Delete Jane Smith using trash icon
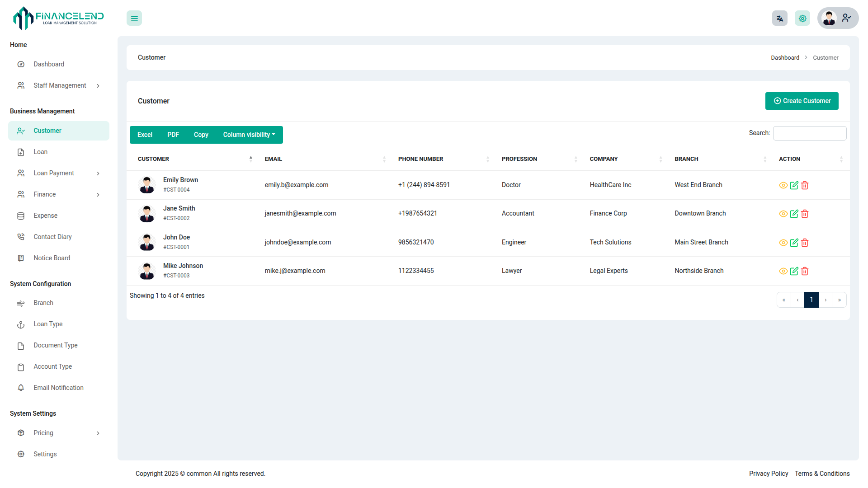The height and width of the screenshot is (488, 868). (x=805, y=214)
